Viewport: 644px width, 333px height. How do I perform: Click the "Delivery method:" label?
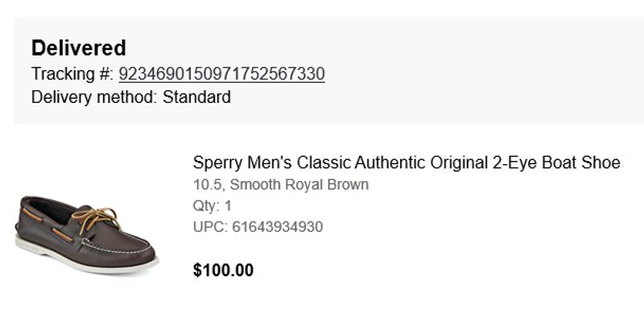click(x=94, y=97)
